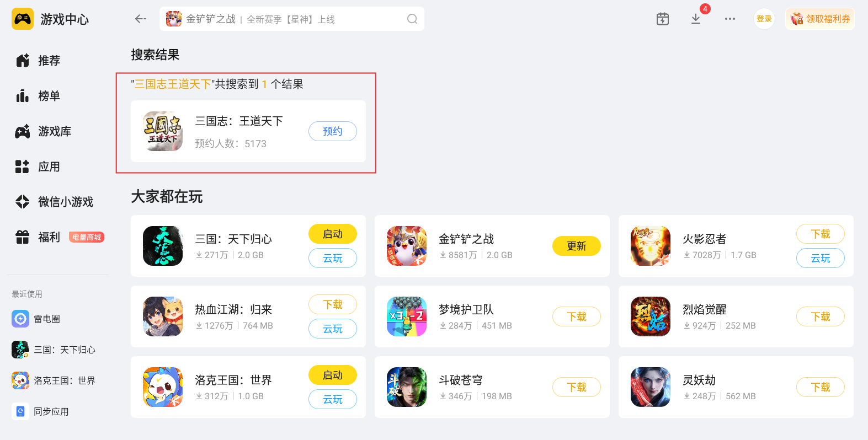Click the 领取福利券 button
Screen dimensions: 868x440
tap(820, 19)
